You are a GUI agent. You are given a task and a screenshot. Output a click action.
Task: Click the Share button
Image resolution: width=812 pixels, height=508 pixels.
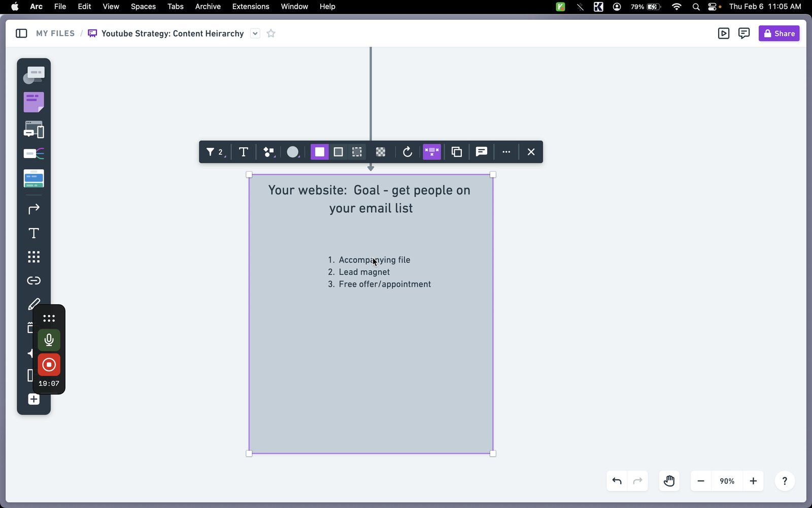pos(779,34)
